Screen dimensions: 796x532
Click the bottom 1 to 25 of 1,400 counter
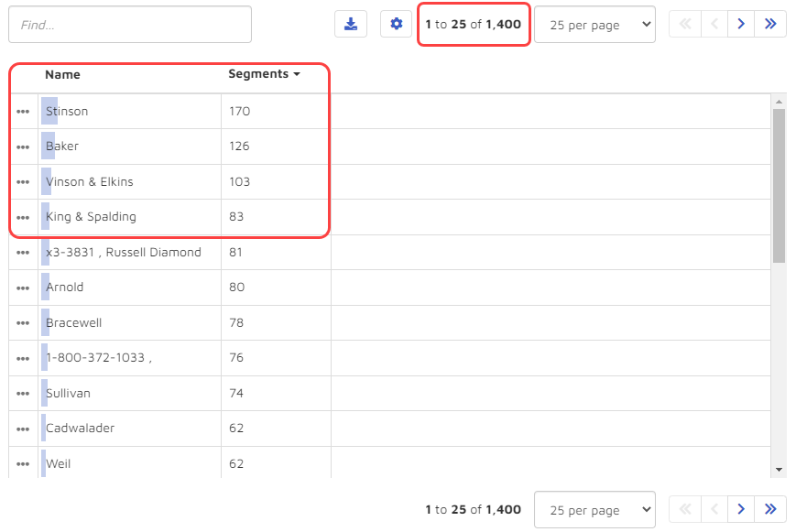click(474, 510)
